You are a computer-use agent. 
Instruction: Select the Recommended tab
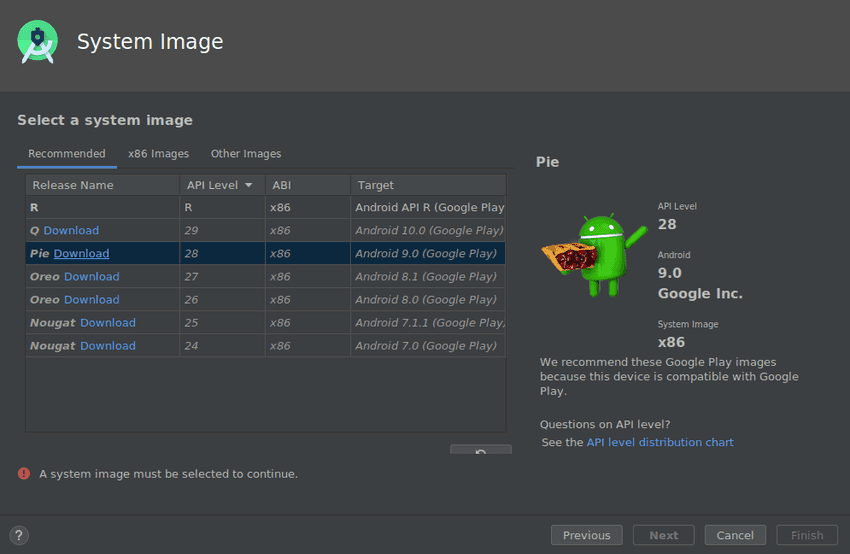coord(66,154)
